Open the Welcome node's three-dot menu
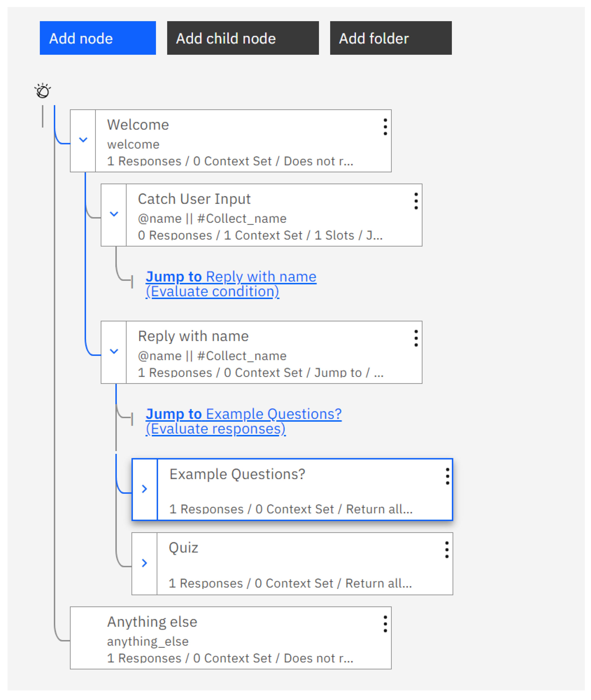The image size is (591, 700). (x=385, y=127)
